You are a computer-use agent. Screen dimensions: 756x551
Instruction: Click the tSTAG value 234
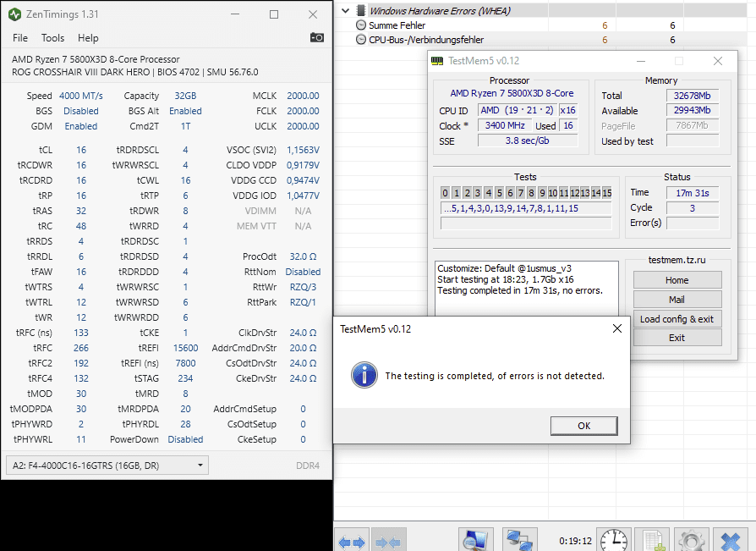(186, 378)
